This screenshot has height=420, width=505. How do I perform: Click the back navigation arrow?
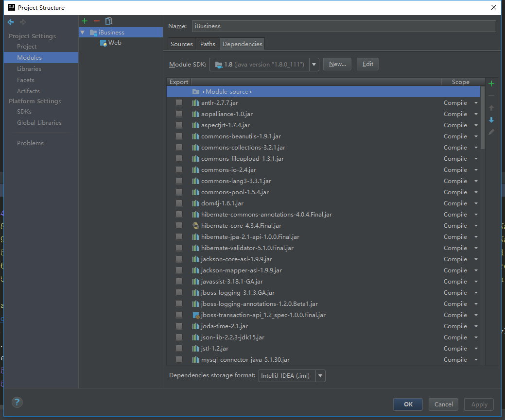coord(11,22)
